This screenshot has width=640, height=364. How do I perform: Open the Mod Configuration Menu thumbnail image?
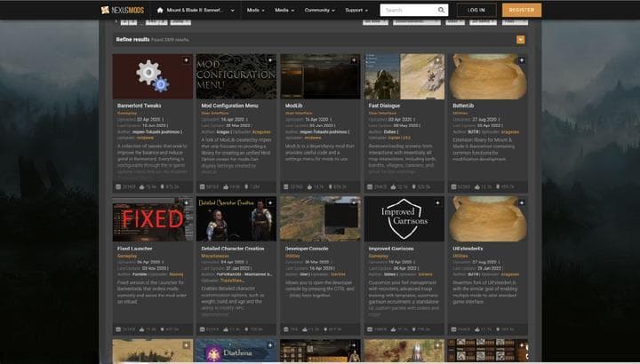coord(236,76)
